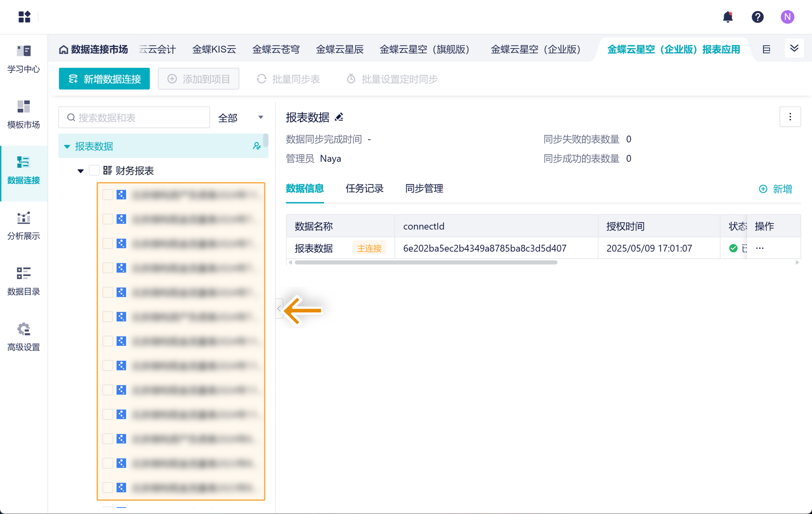Select the 数据信息 tab
This screenshot has height=514, width=812.
[x=305, y=189]
